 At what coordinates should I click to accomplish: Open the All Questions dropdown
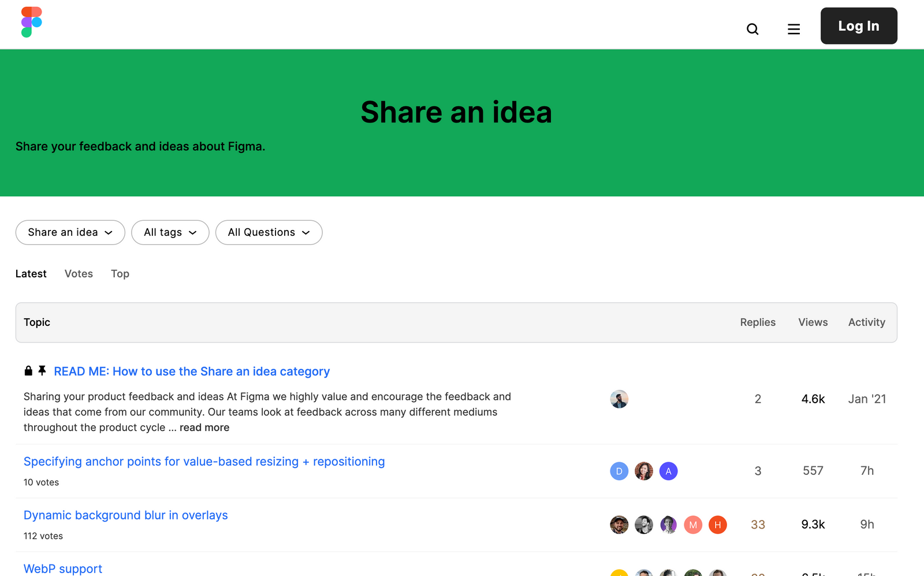pos(269,232)
